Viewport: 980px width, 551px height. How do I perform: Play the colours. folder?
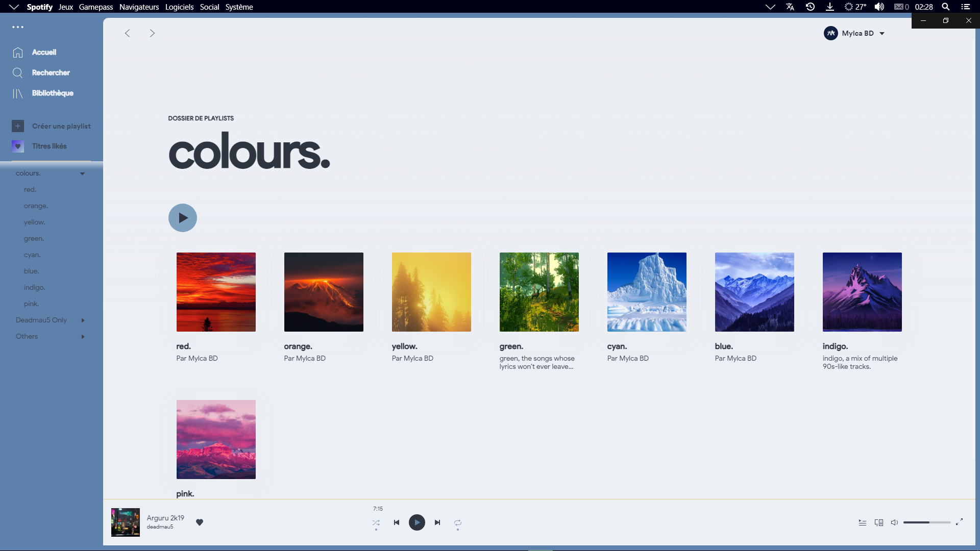coord(182,217)
